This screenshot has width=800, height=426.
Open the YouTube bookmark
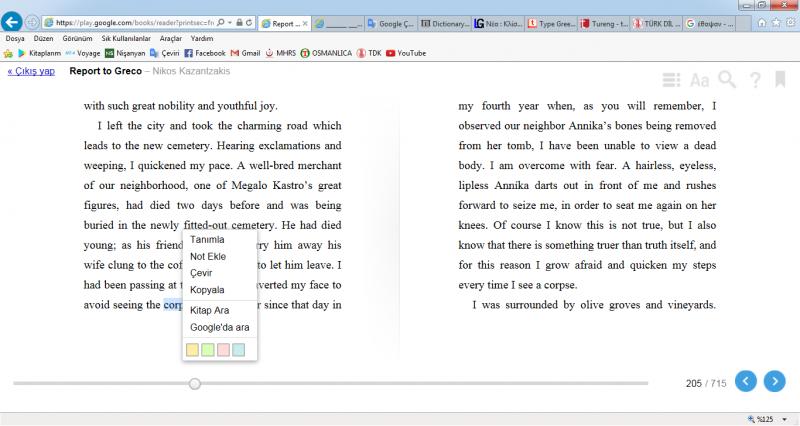click(x=406, y=53)
